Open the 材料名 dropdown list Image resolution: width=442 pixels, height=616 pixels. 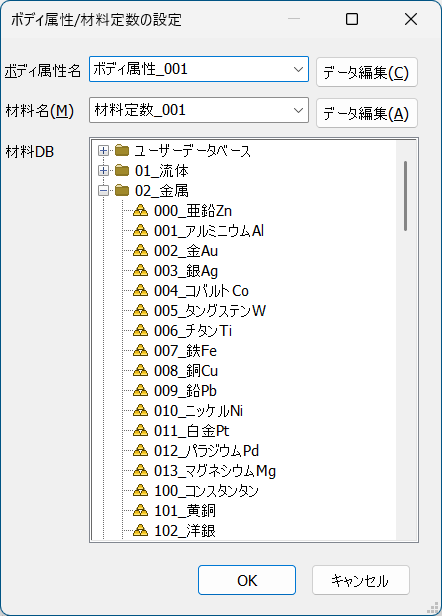[x=298, y=110]
